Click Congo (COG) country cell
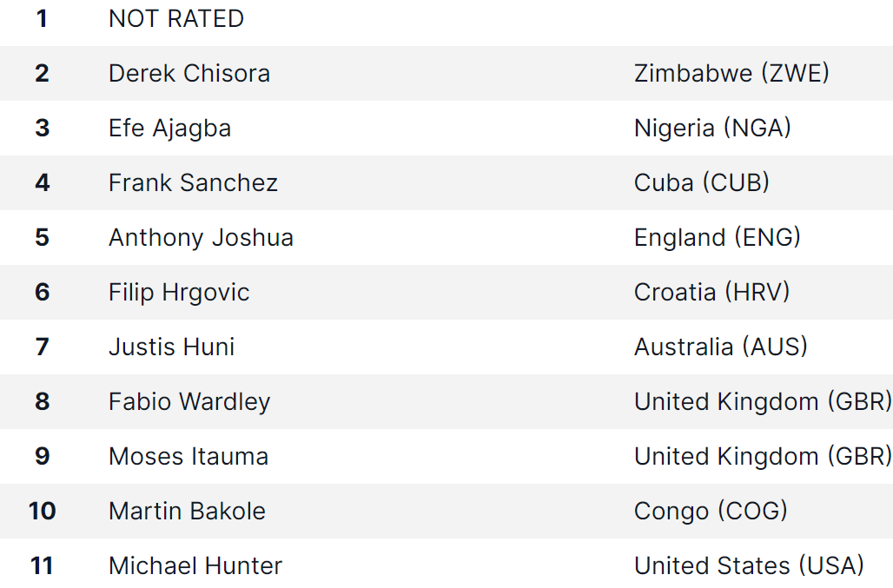 (711, 512)
